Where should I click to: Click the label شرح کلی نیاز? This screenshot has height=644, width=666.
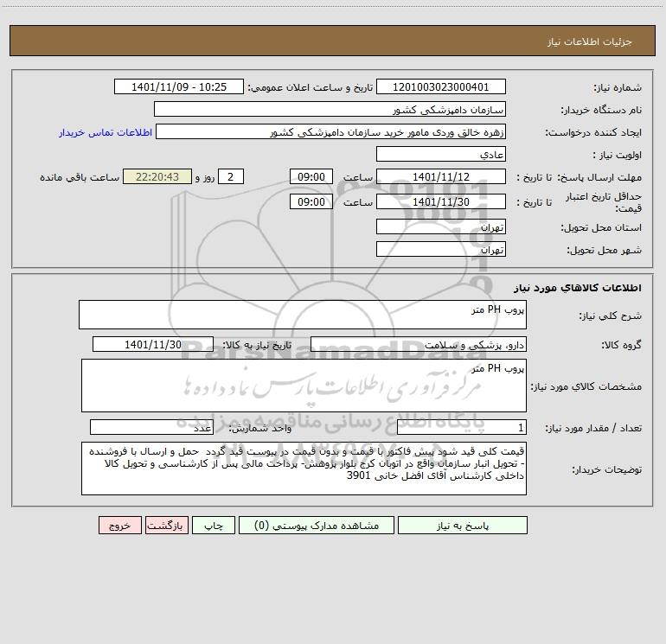coord(611,316)
